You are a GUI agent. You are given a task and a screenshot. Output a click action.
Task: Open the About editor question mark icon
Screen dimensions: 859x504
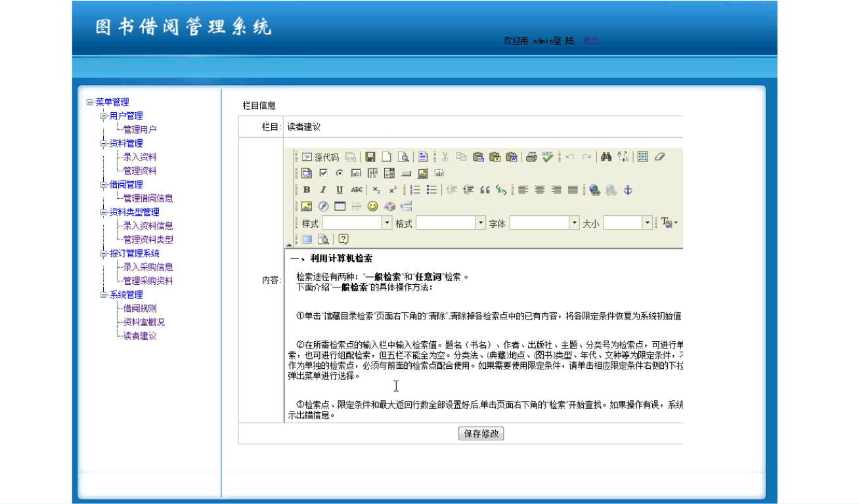pyautogui.click(x=343, y=239)
